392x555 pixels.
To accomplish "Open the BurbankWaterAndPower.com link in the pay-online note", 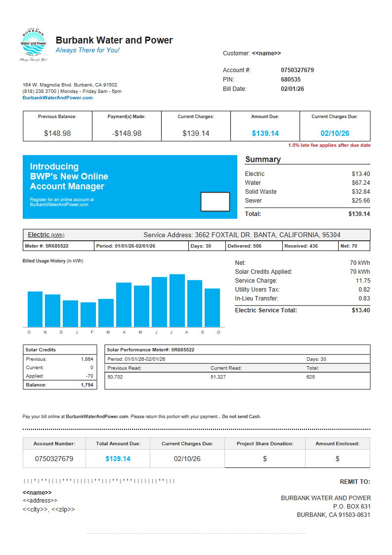I will [97, 417].
